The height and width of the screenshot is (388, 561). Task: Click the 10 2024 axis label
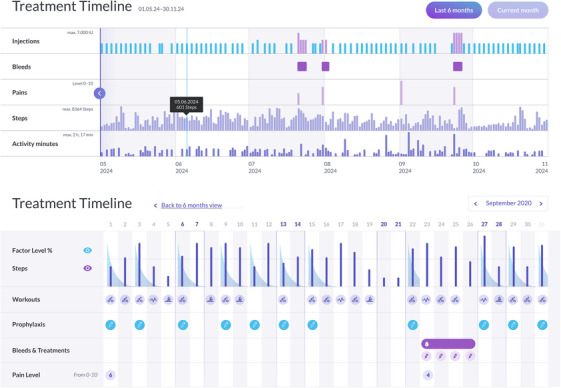pyautogui.click(x=479, y=168)
